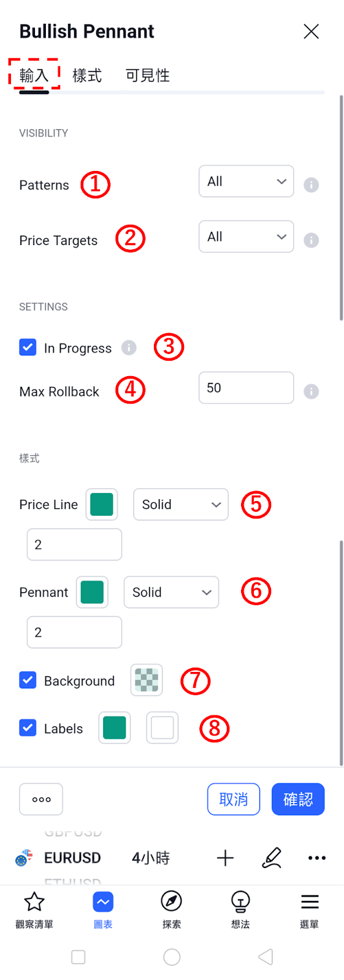Image resolution: width=344 pixels, height=980 pixels.
Task: Disable the Labels checkbox
Action: click(x=28, y=728)
